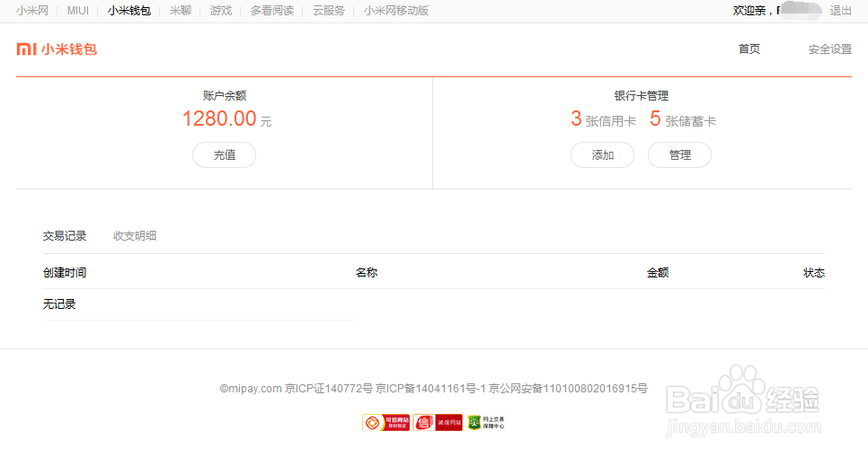Click the Xiaomi MI logo icon
The height and width of the screenshot is (457, 868).
27,49
